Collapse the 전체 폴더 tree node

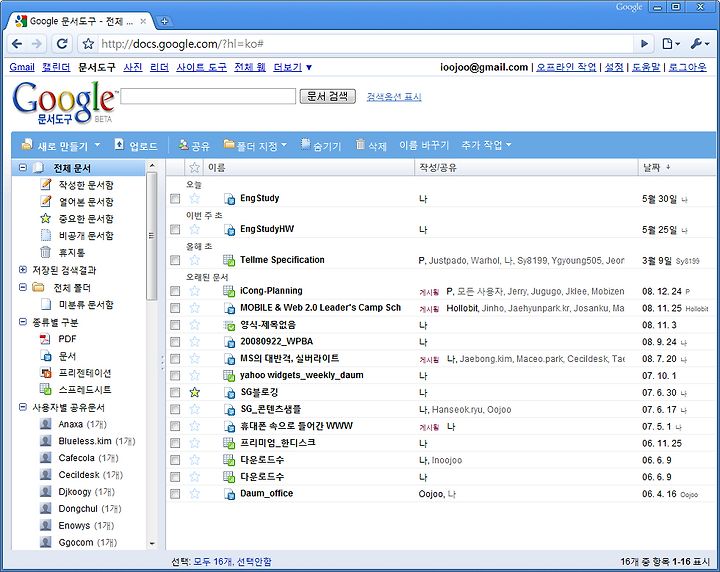22,287
